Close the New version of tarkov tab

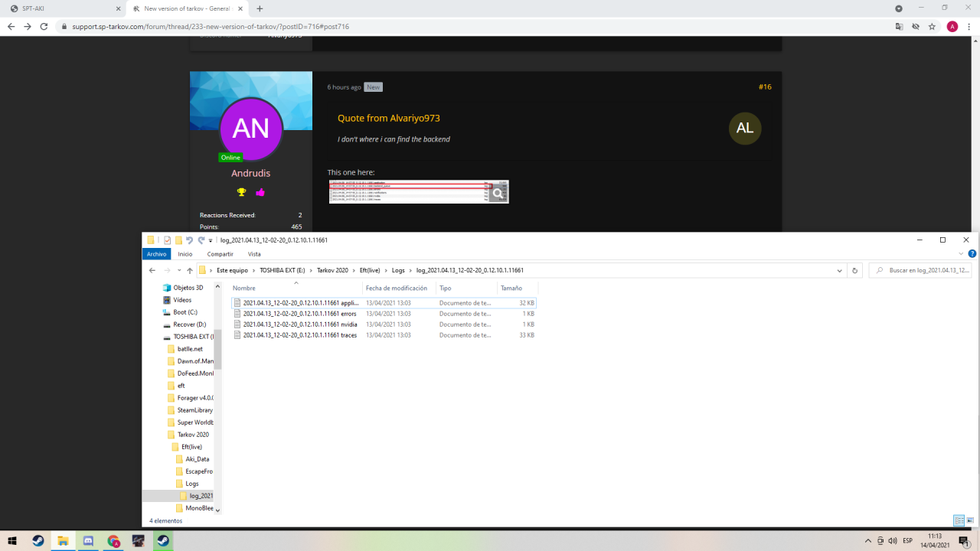pos(240,8)
